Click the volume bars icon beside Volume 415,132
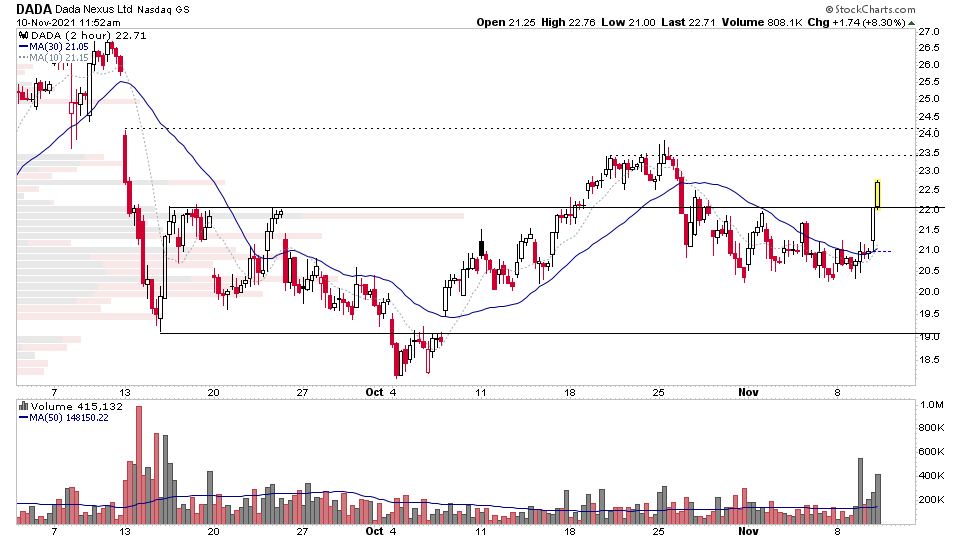 pyautogui.click(x=24, y=406)
